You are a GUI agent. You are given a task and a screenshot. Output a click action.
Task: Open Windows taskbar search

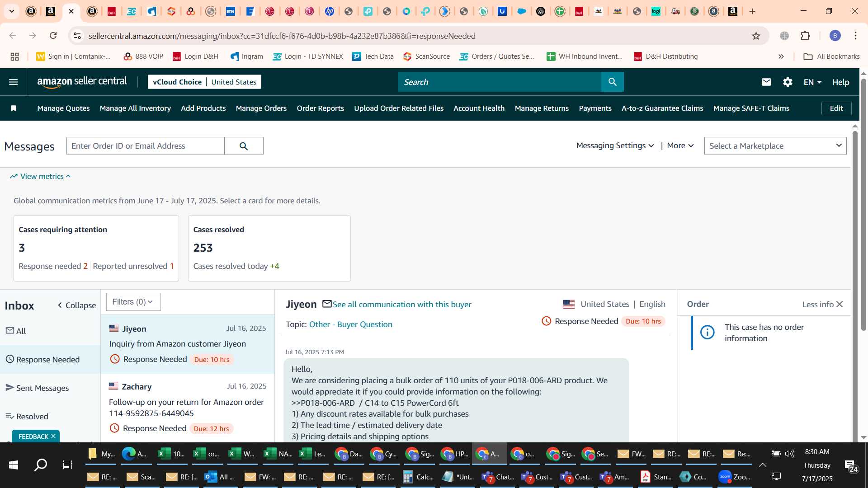pos(41,465)
